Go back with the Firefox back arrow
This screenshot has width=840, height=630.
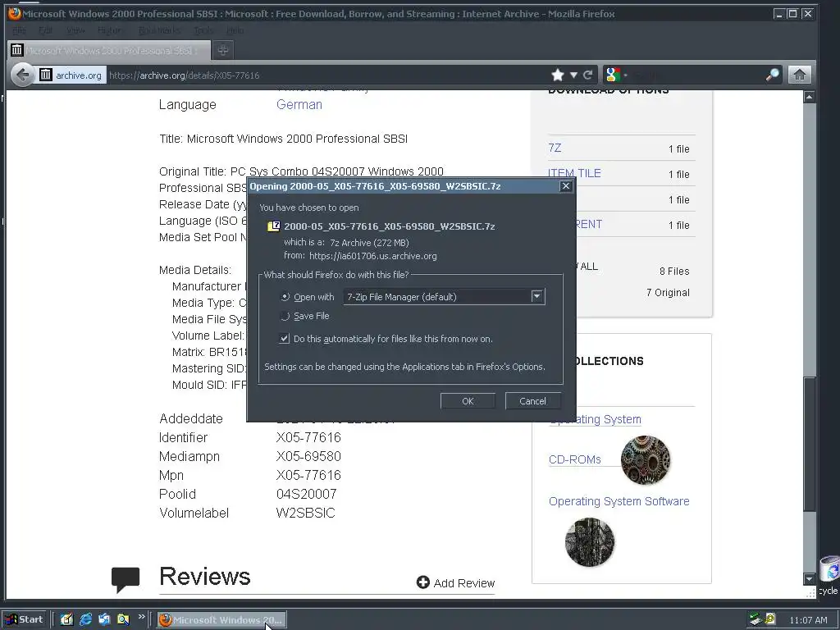tap(22, 75)
